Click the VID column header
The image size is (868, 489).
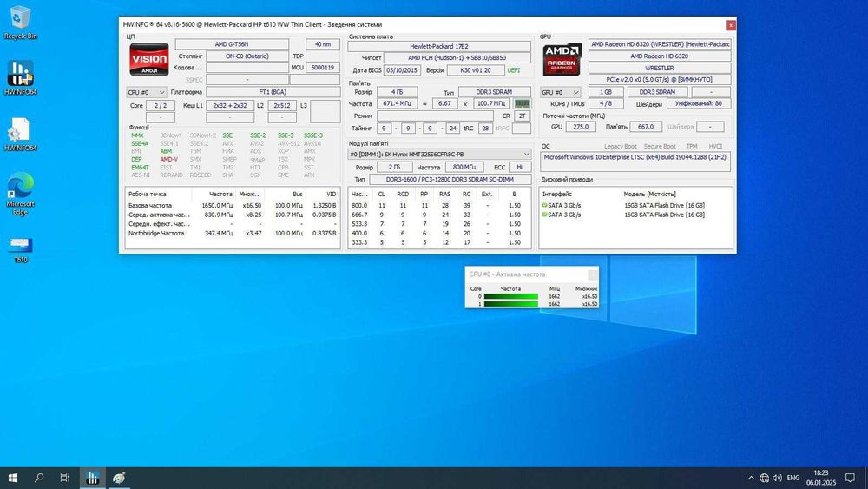[331, 194]
